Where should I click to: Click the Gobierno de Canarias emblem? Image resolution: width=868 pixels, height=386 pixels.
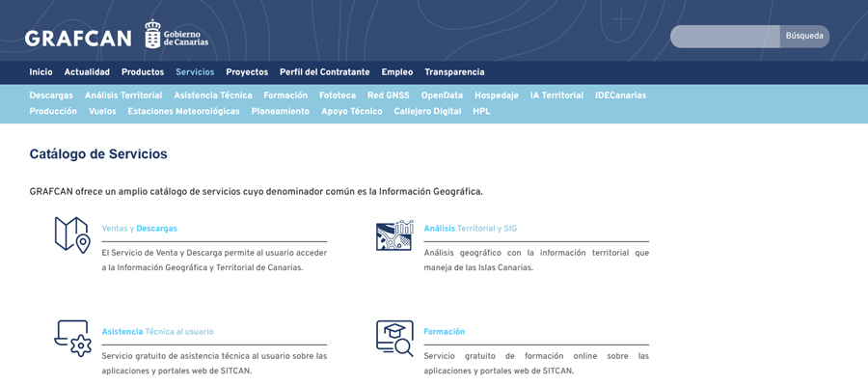[x=176, y=35]
